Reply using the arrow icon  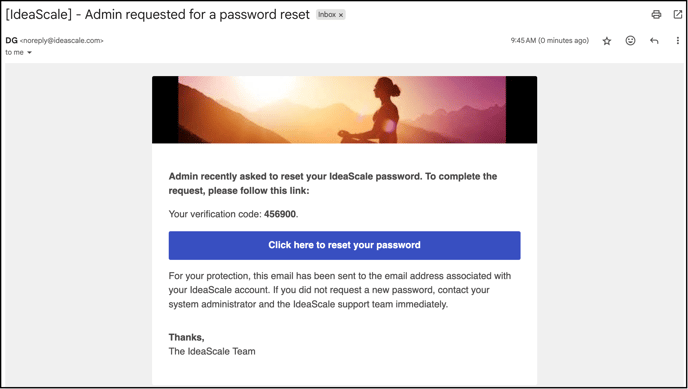click(x=654, y=41)
